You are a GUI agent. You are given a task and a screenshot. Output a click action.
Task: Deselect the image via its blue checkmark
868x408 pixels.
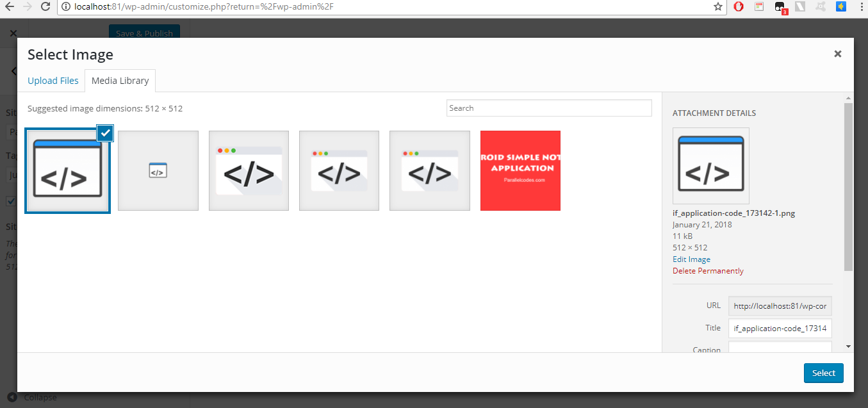(104, 133)
